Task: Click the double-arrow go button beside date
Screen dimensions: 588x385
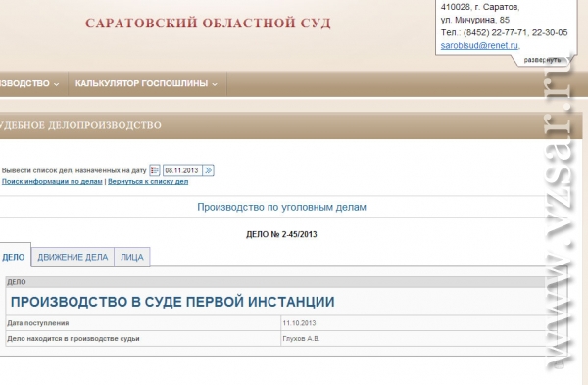Action: pos(208,170)
